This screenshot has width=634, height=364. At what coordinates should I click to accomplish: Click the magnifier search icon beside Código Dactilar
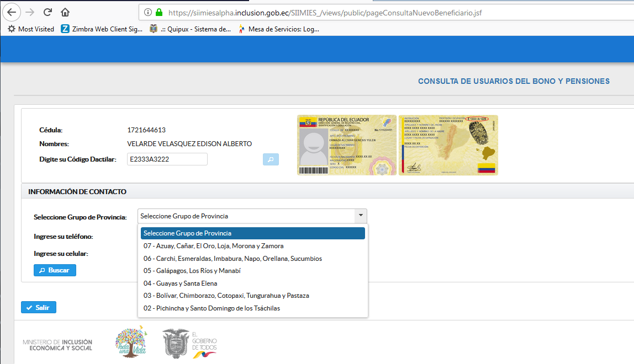[271, 159]
